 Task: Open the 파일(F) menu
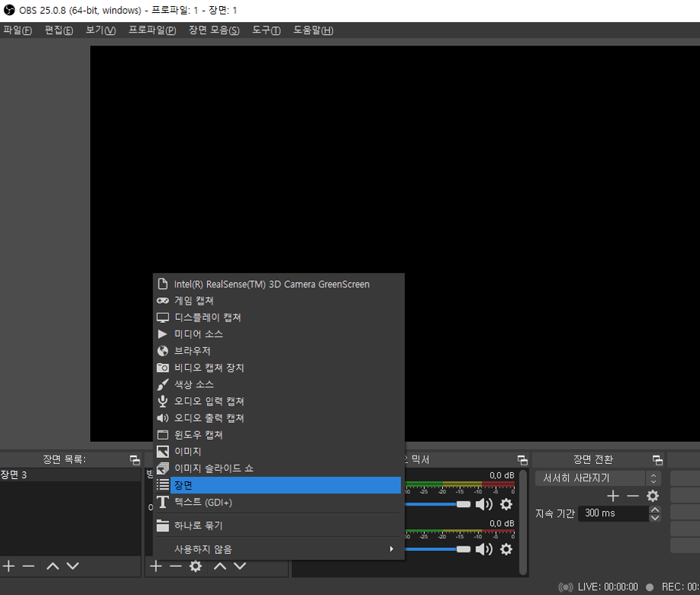17,30
